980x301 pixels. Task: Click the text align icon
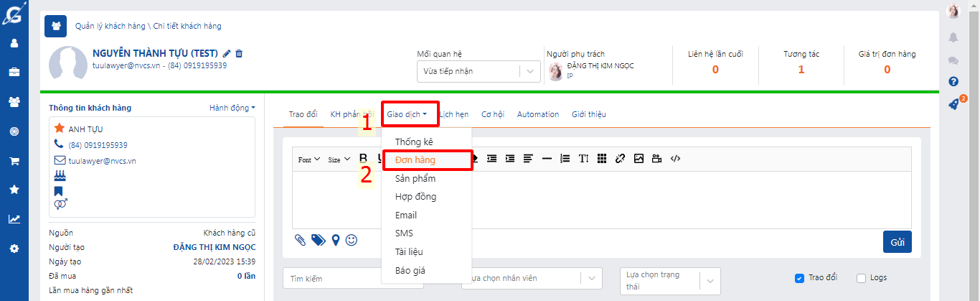click(528, 159)
